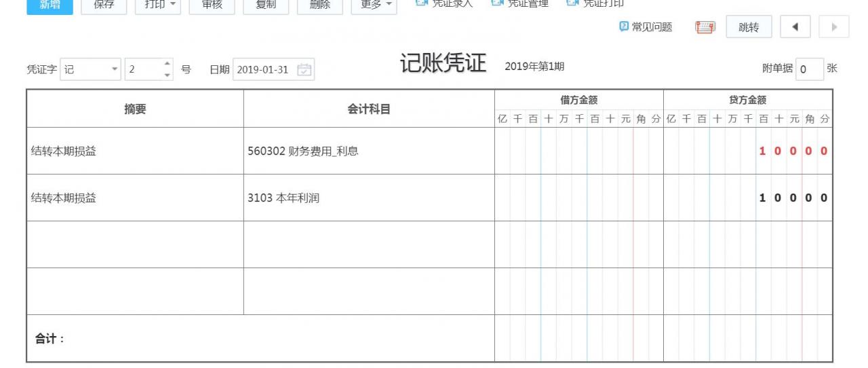
Task: Click the 凭证打印 icon
Action: coord(572,3)
